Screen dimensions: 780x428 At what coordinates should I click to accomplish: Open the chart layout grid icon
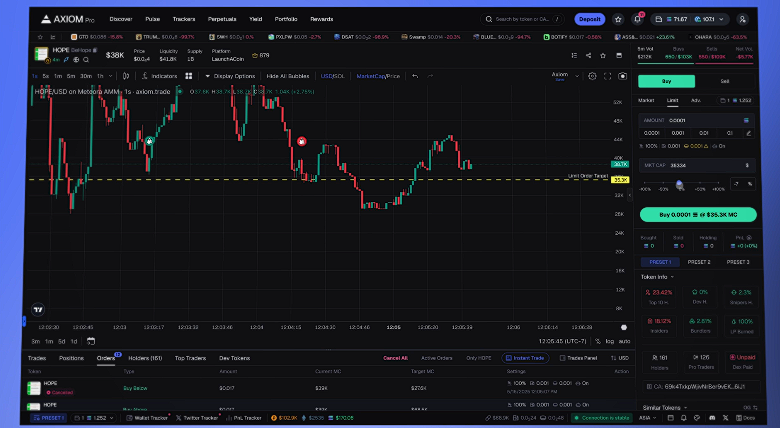[189, 76]
